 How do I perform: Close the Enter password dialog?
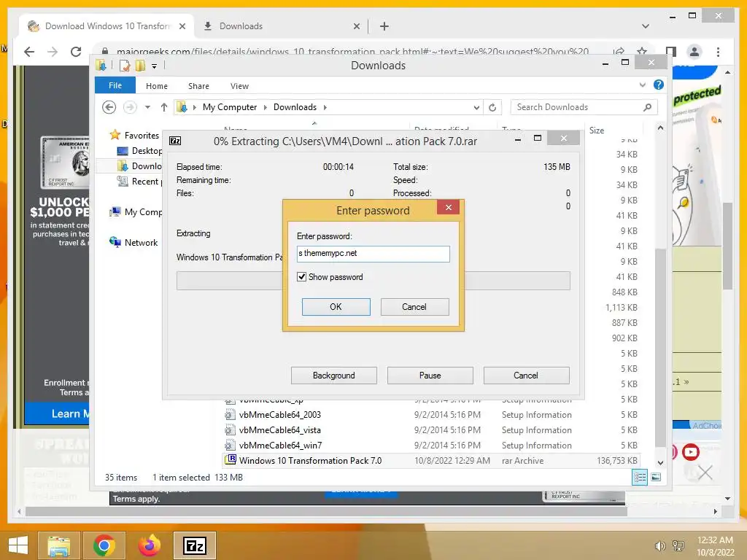point(449,207)
